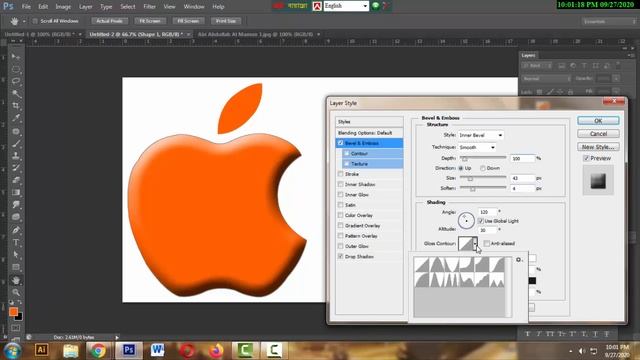Select the Eraser tool
Viewport: 640px width, 360px height.
pyautogui.click(x=16, y=180)
